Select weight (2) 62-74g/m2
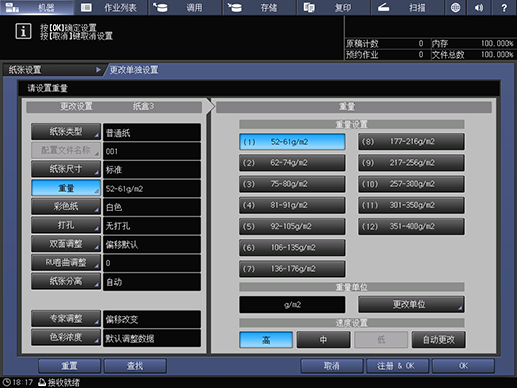The width and height of the screenshot is (517, 388). click(x=292, y=163)
